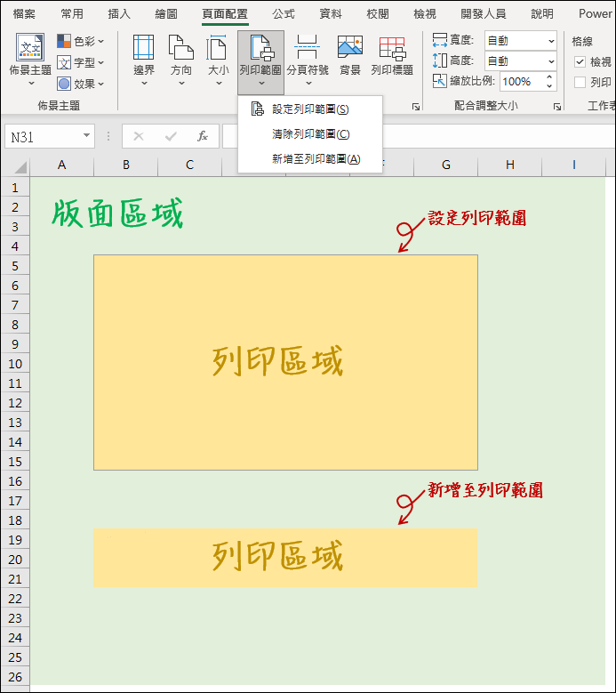Click the 大小 paper size icon

pyautogui.click(x=218, y=48)
